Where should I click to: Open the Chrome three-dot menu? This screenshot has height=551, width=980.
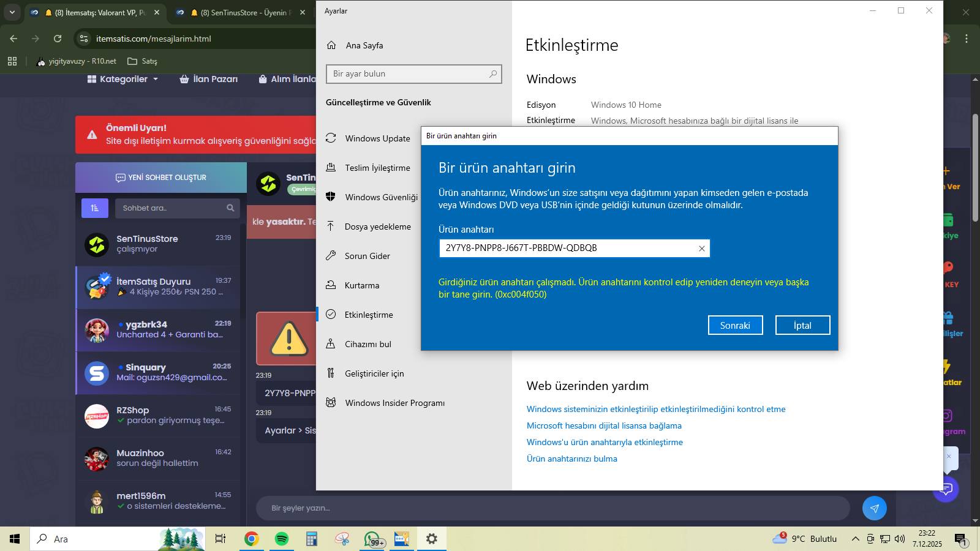coord(967,39)
